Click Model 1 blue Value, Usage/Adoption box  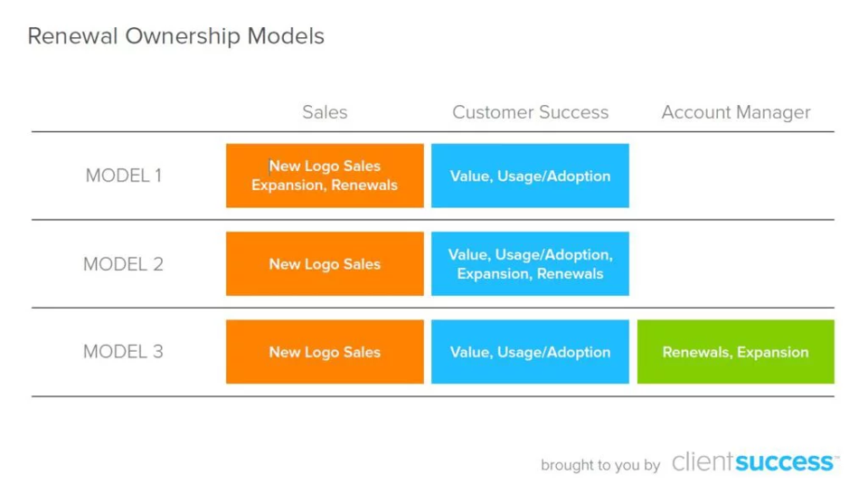coord(530,176)
